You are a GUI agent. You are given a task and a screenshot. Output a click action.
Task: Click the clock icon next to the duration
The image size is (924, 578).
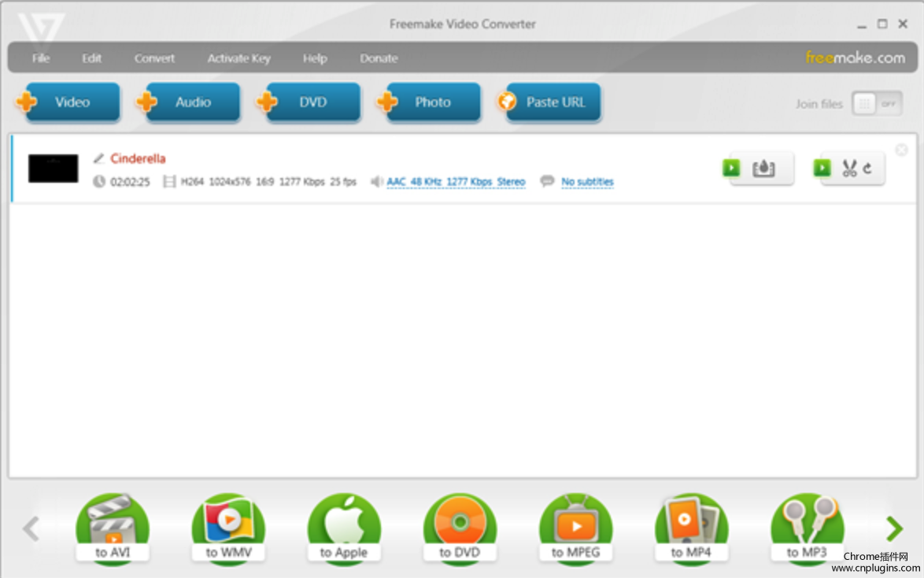point(99,181)
